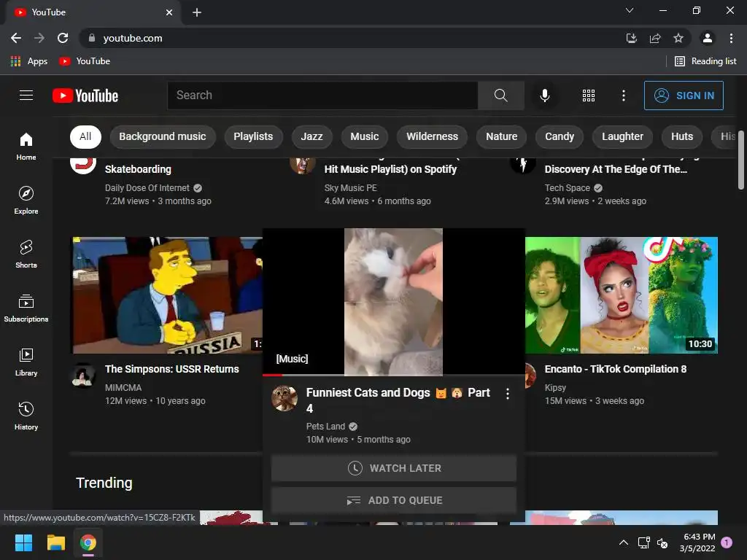
Task: Reload the page with the refresh icon
Action: pos(63,38)
